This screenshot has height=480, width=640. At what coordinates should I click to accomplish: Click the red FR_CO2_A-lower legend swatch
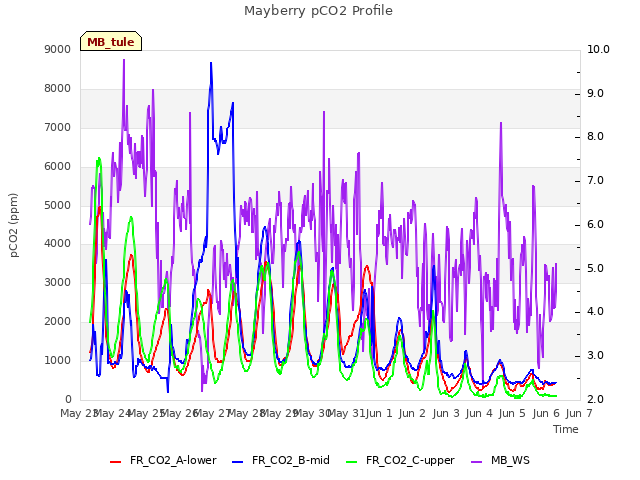(x=116, y=461)
